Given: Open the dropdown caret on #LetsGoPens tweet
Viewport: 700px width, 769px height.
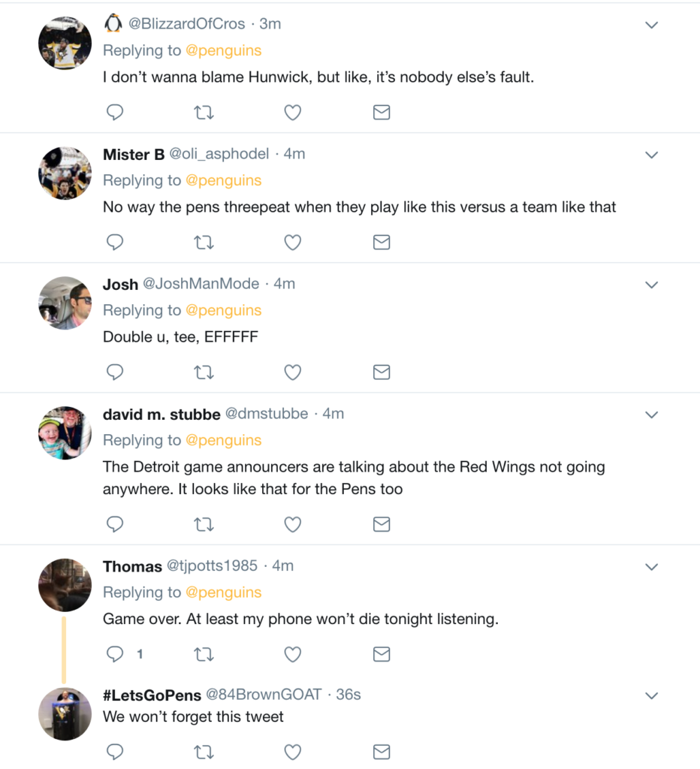Looking at the screenshot, I should [652, 695].
